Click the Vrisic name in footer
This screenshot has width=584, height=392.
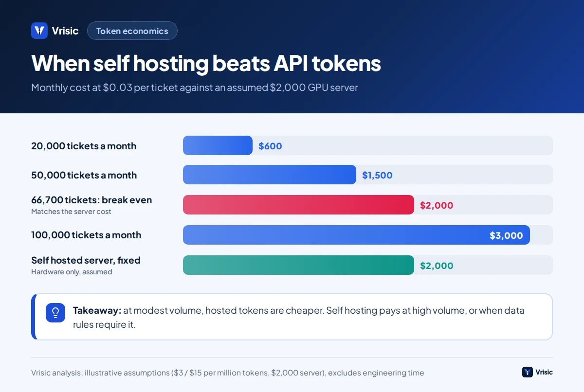[x=544, y=372]
